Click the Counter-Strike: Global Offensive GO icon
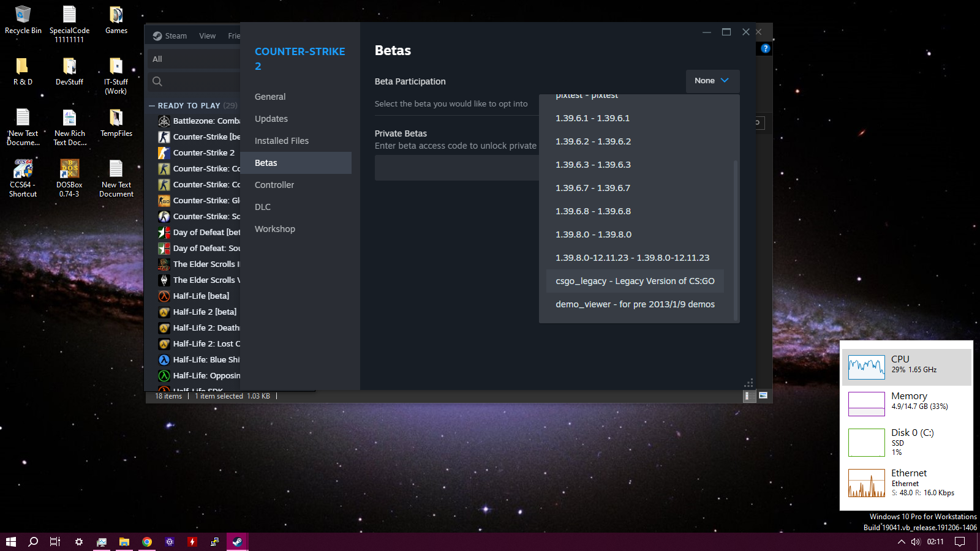 (x=164, y=200)
